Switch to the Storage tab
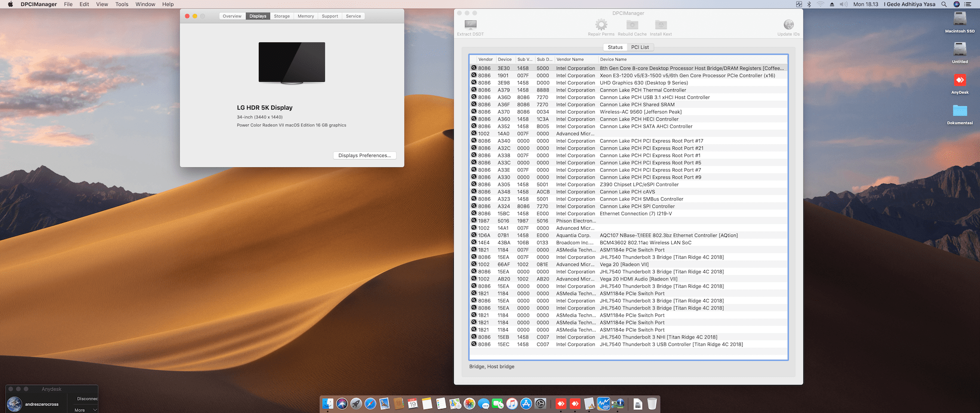The height and width of the screenshot is (413, 980). point(282,16)
